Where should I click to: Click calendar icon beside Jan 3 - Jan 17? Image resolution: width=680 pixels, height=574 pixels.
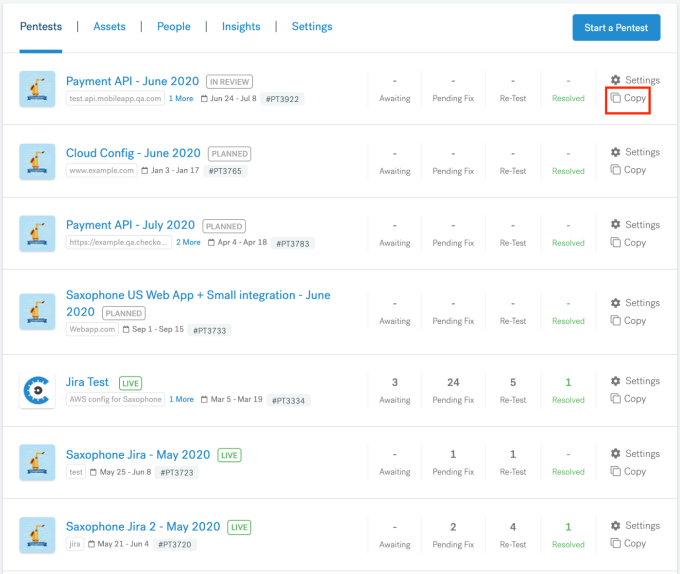(145, 171)
